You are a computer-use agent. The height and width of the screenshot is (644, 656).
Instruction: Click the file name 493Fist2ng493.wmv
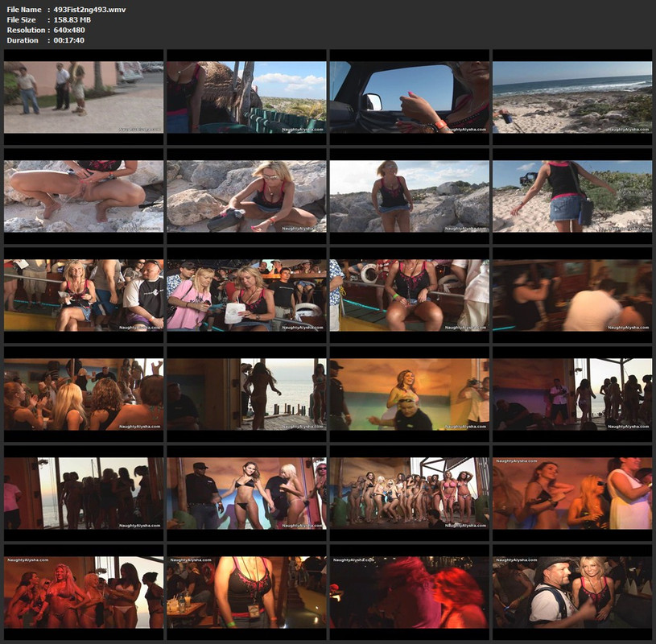(x=89, y=9)
